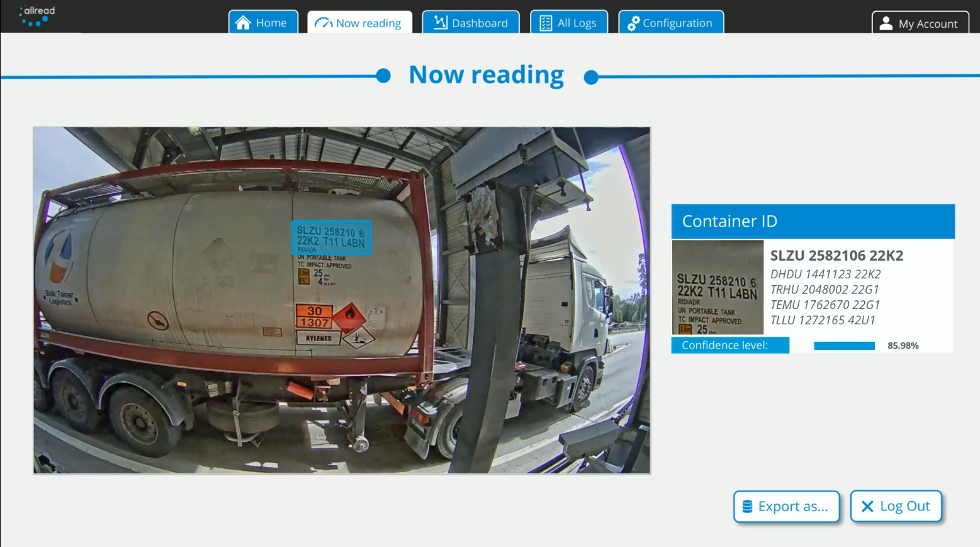Click the X icon in Log Out
Screen dimensions: 980x547
pyautogui.click(x=867, y=506)
